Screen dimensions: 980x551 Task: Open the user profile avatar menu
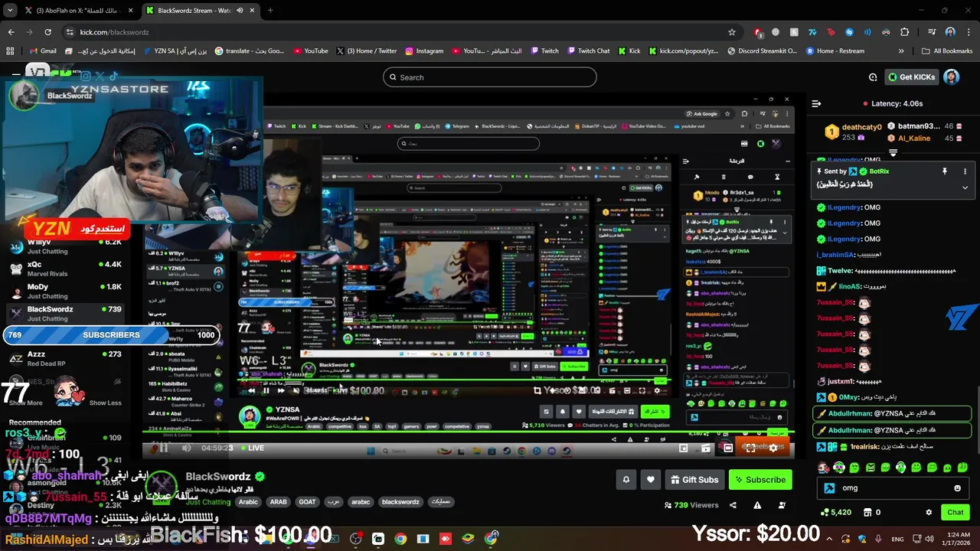click(x=952, y=77)
